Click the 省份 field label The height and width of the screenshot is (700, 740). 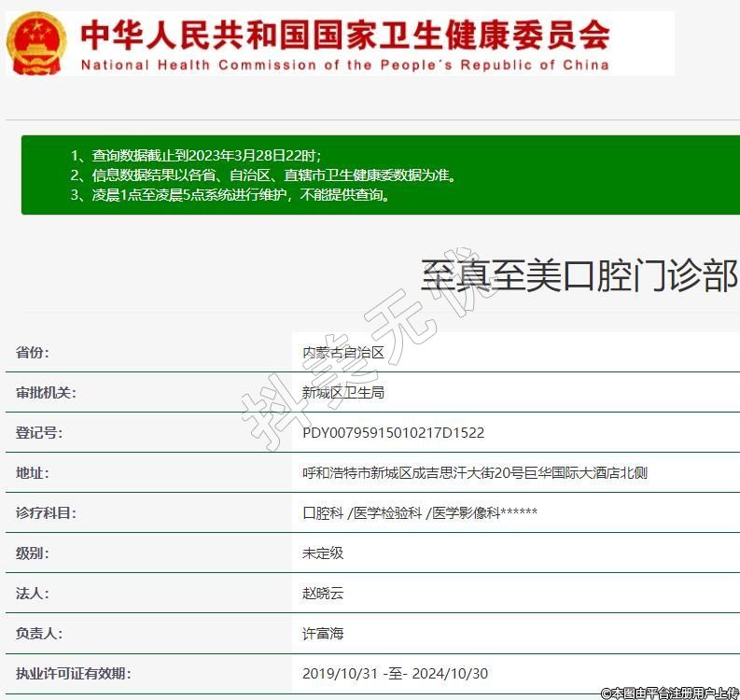coord(33,353)
